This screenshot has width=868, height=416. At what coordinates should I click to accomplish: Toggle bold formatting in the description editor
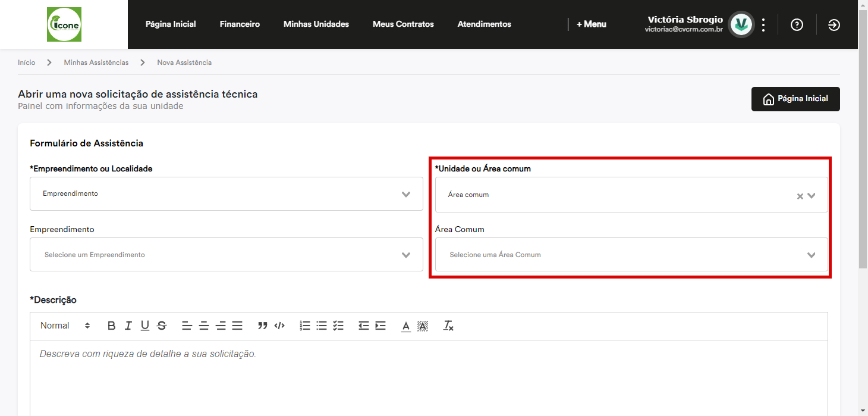click(x=111, y=326)
